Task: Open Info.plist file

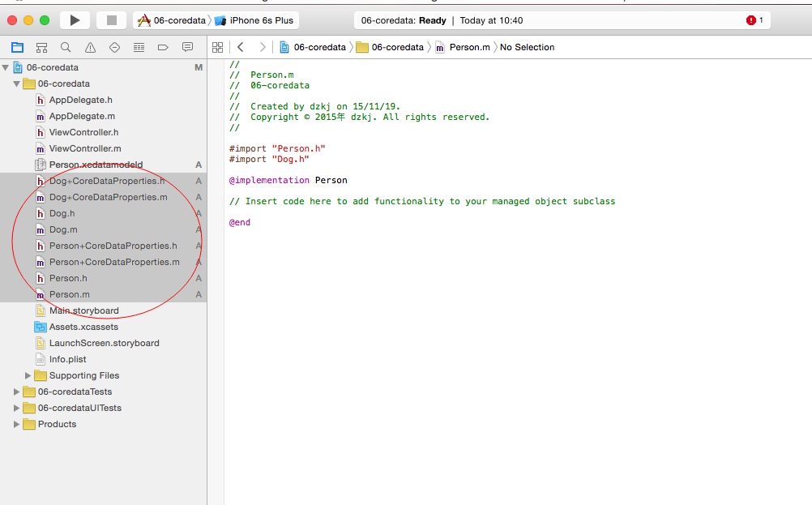Action: point(67,359)
